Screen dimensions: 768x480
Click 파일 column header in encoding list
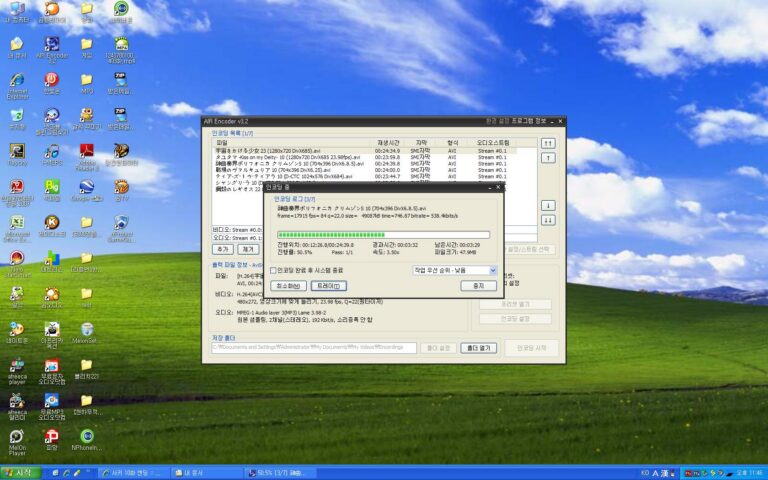tap(291, 143)
